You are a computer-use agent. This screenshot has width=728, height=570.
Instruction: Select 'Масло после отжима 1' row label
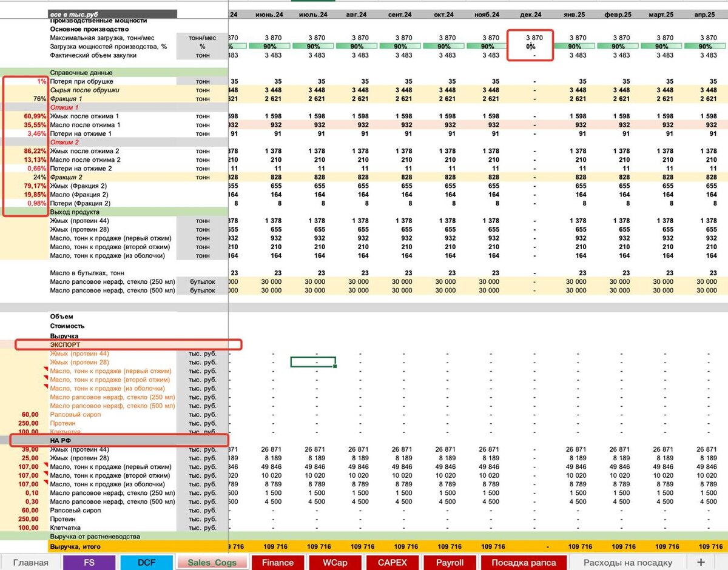pos(84,125)
